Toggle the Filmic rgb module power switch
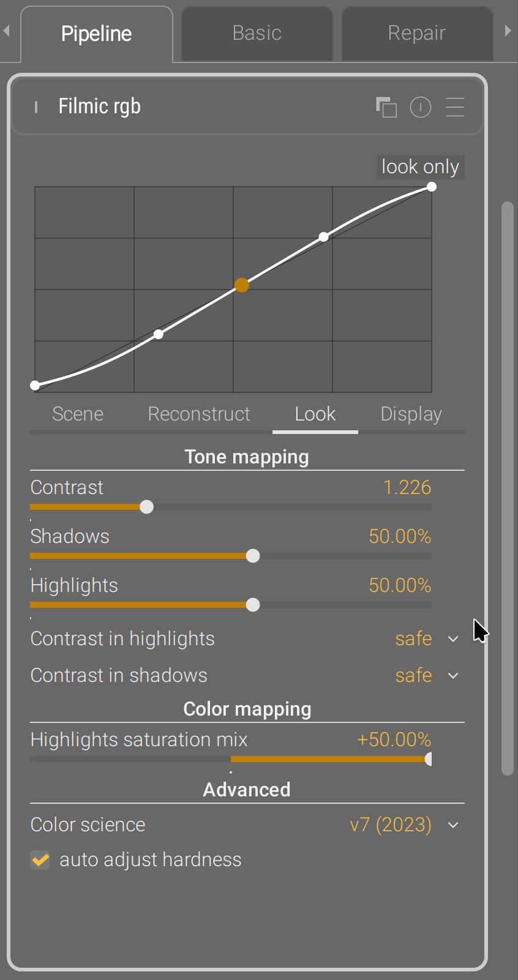 (36, 107)
